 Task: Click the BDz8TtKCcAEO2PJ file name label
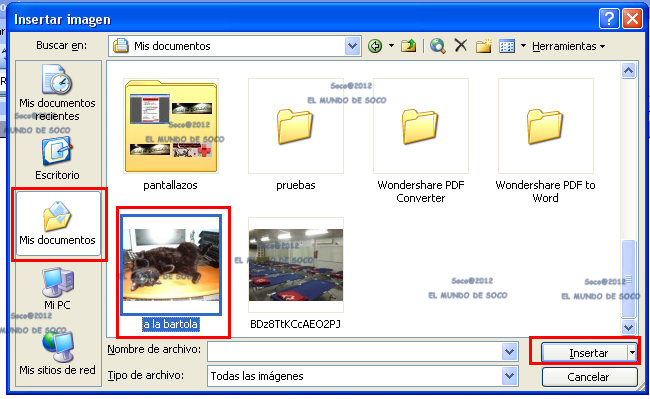coord(296,324)
